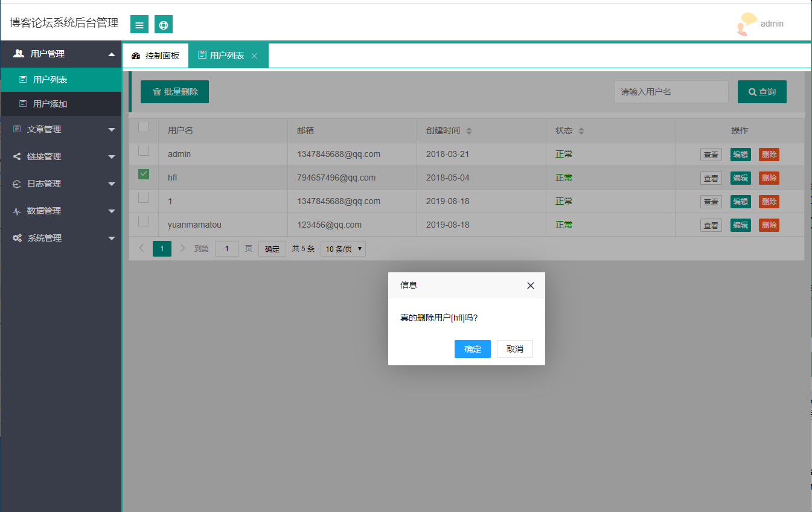Viewport: 812px width, 512px height.
Task: Uncheck the hfl row checkbox
Action: tap(143, 174)
